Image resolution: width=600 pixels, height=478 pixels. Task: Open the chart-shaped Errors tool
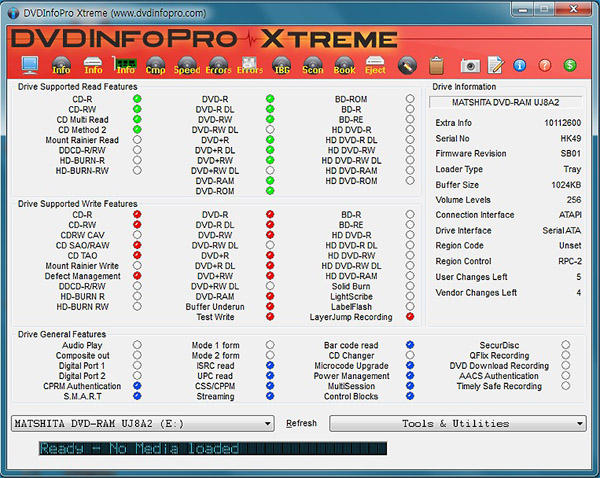[249, 65]
